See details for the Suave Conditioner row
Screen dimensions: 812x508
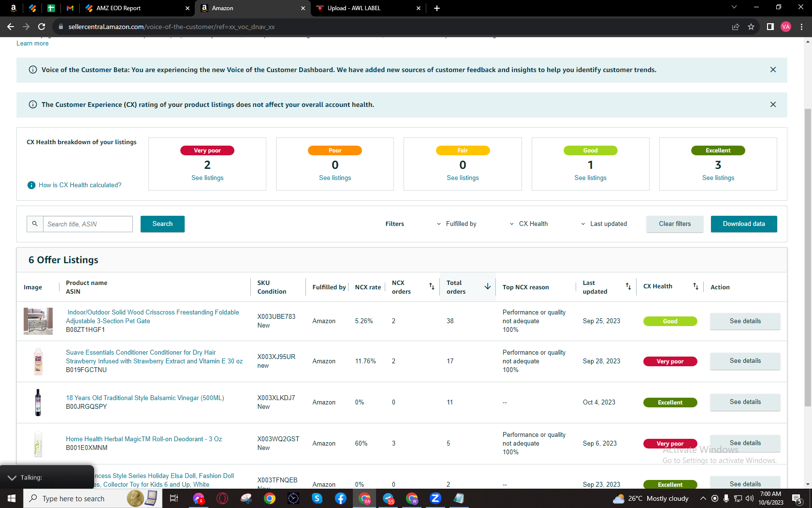745,361
